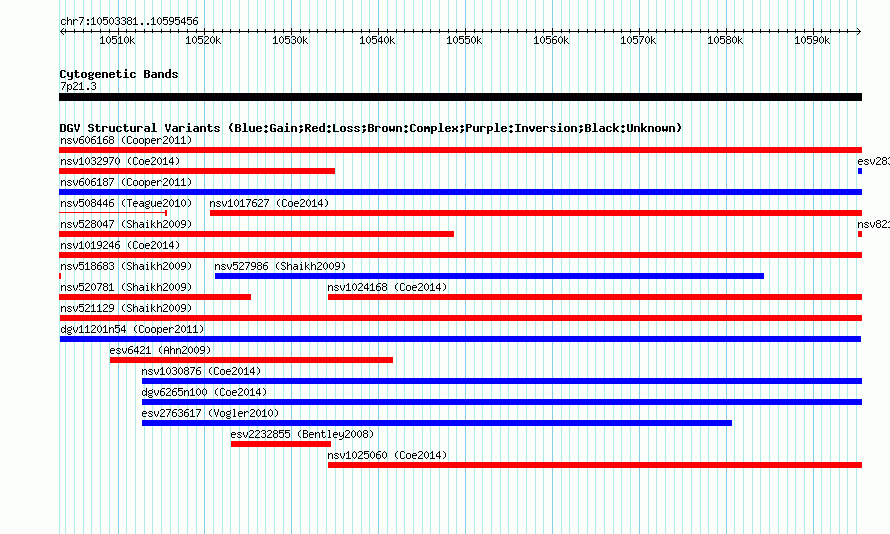Click the 10590k ruler position
890x534 pixels.
[812, 40]
